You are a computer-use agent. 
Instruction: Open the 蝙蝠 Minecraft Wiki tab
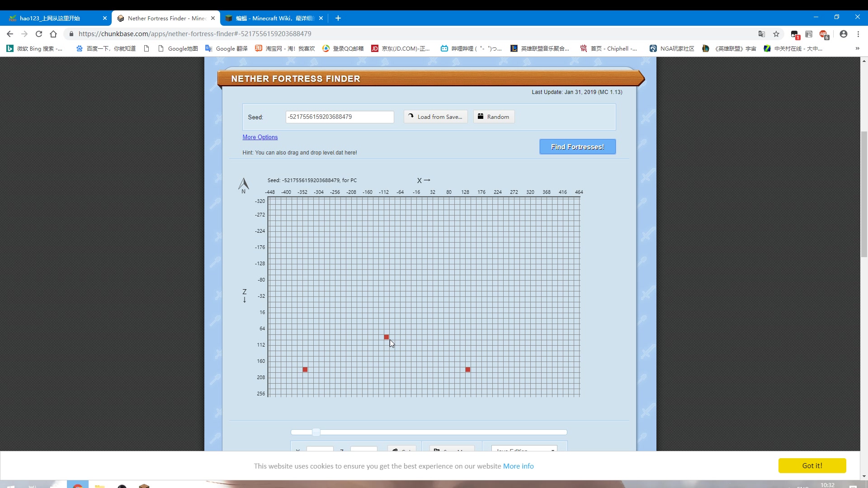(275, 18)
